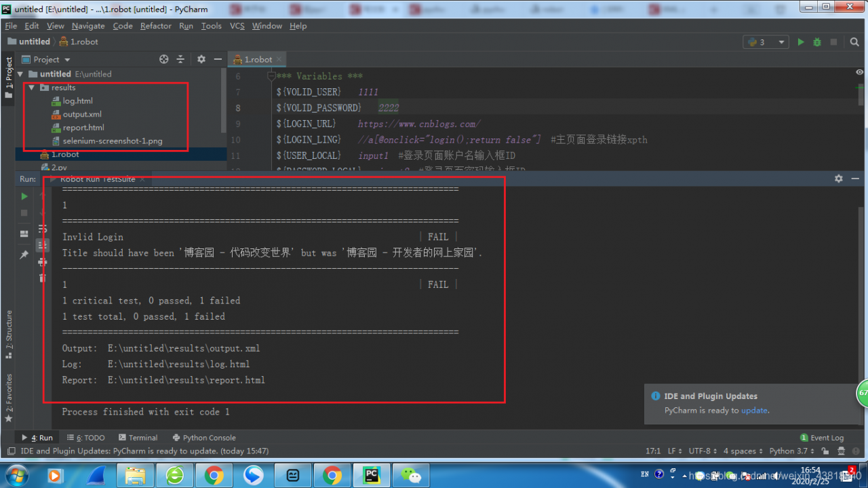Run the configuration with the green play button in the main toolbar

(801, 42)
